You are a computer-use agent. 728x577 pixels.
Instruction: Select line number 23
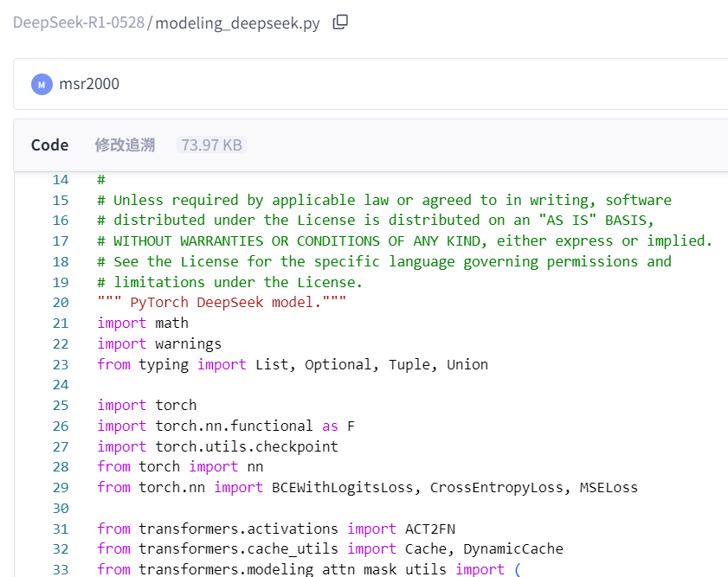pyautogui.click(x=61, y=364)
